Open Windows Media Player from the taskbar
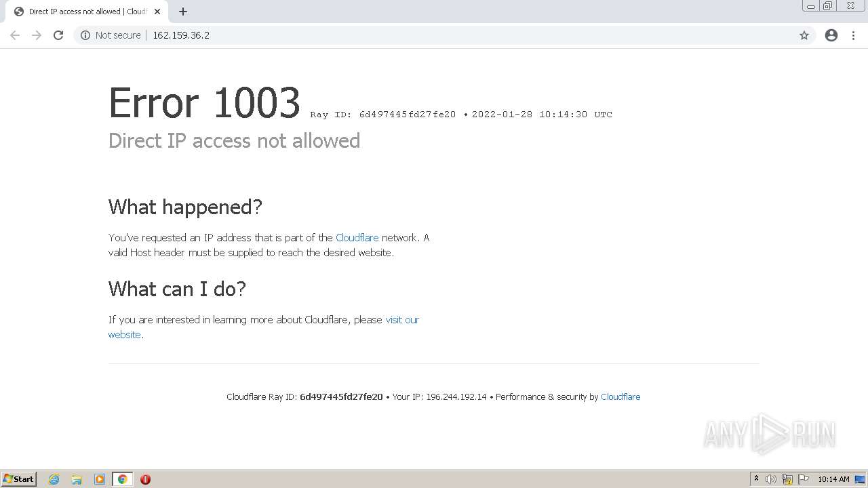868x488 pixels. [x=100, y=479]
